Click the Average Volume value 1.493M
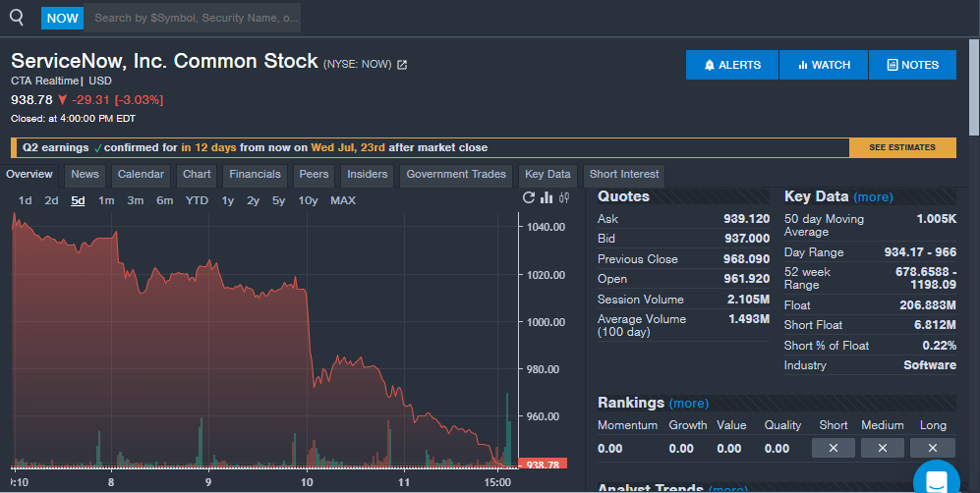The image size is (980, 493). (x=749, y=319)
